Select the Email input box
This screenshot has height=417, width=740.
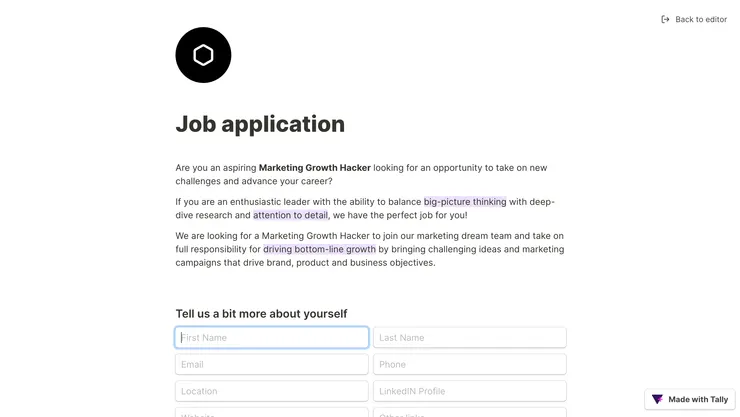272,365
